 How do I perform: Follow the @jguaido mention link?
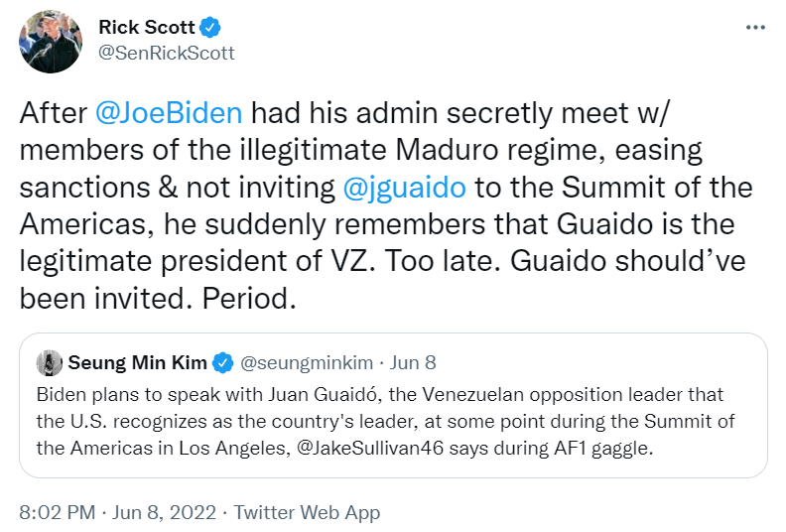pos(405,188)
